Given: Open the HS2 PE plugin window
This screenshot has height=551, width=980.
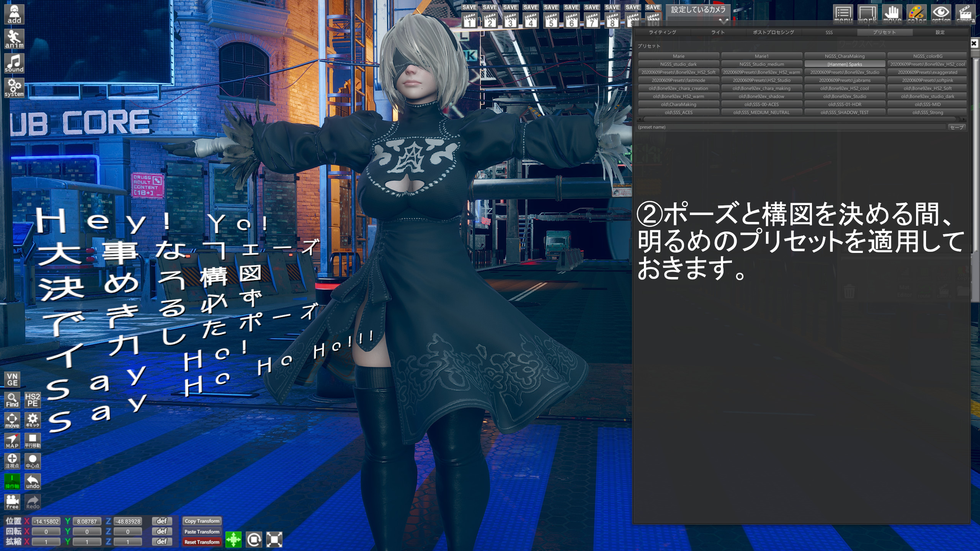Looking at the screenshot, I should [x=33, y=400].
